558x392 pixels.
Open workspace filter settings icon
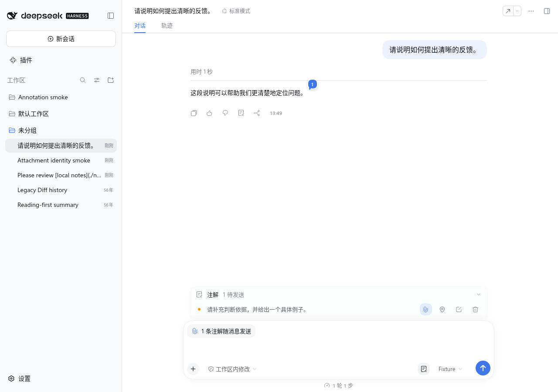click(97, 80)
